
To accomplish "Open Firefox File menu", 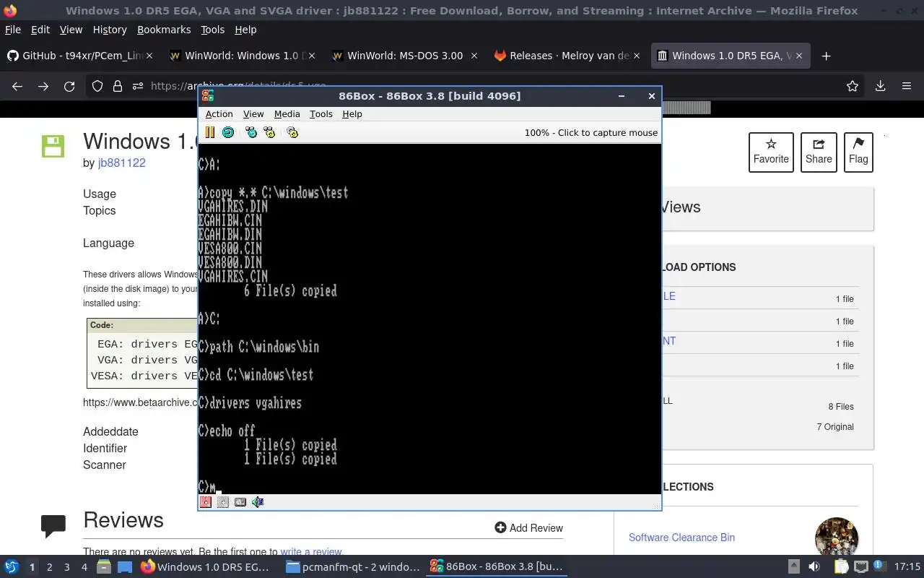I will [x=13, y=30].
